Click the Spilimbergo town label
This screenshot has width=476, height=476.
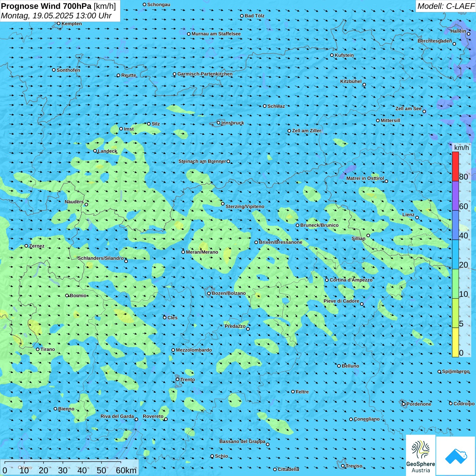[x=456, y=371]
